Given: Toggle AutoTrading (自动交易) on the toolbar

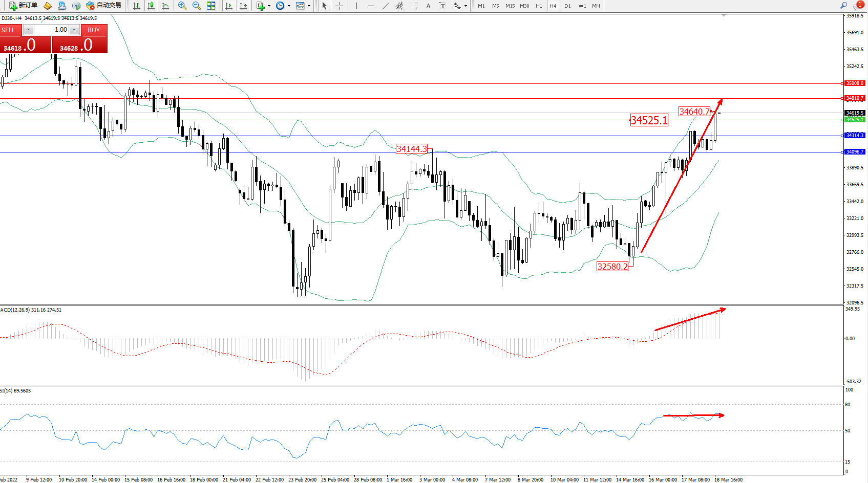Looking at the screenshot, I should [x=104, y=6].
